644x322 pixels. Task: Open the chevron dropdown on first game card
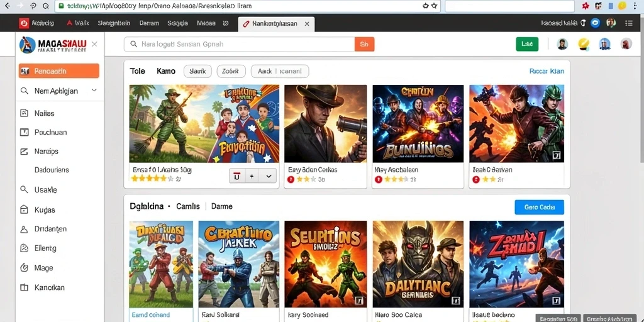tap(269, 176)
